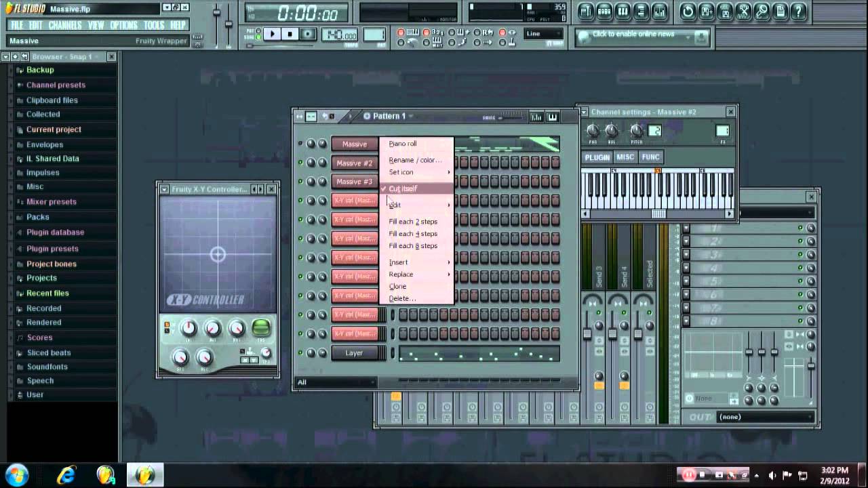Toggle the Massive #2 channel mute light
The width and height of the screenshot is (868, 488).
(x=300, y=163)
